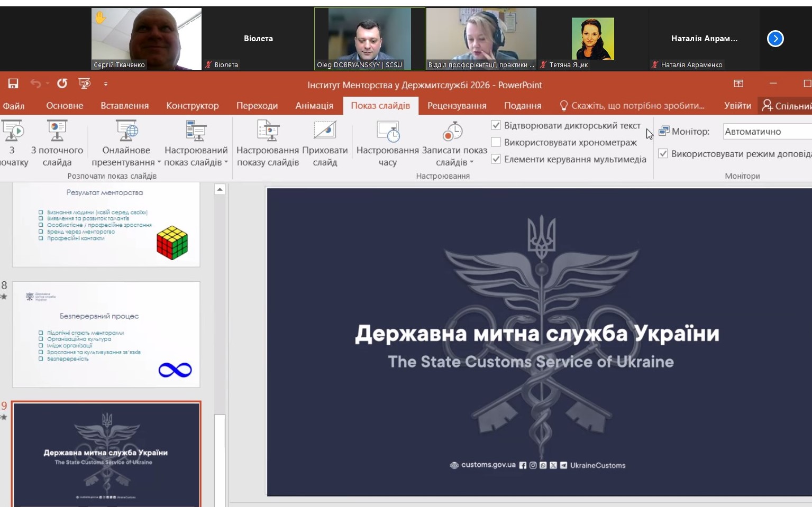Click the Repeat action icon in title bar

62,84
